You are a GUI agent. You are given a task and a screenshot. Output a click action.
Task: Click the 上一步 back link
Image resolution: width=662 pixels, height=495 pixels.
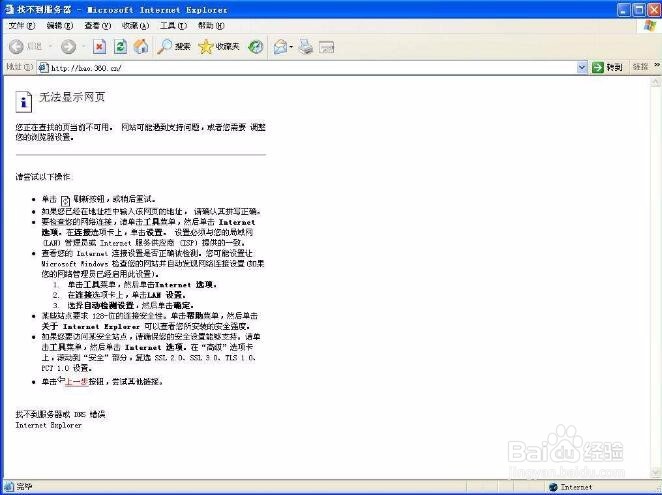pyautogui.click(x=76, y=381)
